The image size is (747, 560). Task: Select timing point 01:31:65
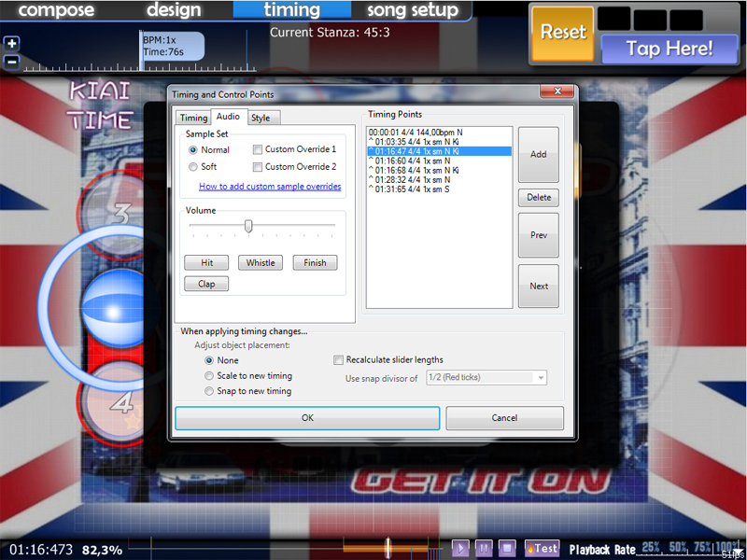pos(439,189)
